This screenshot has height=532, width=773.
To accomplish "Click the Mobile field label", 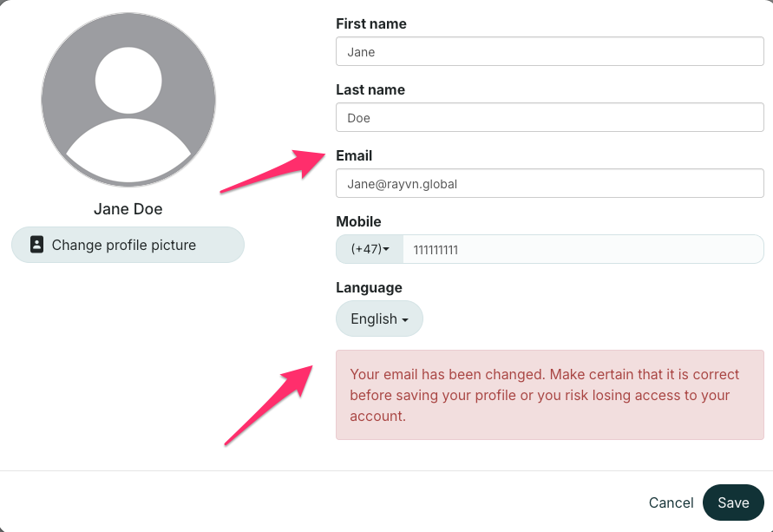I will 358,222.
